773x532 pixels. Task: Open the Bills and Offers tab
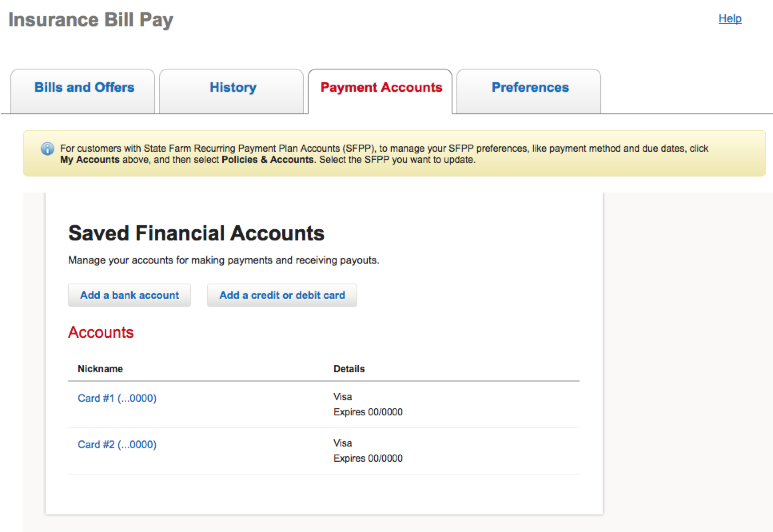83,91
